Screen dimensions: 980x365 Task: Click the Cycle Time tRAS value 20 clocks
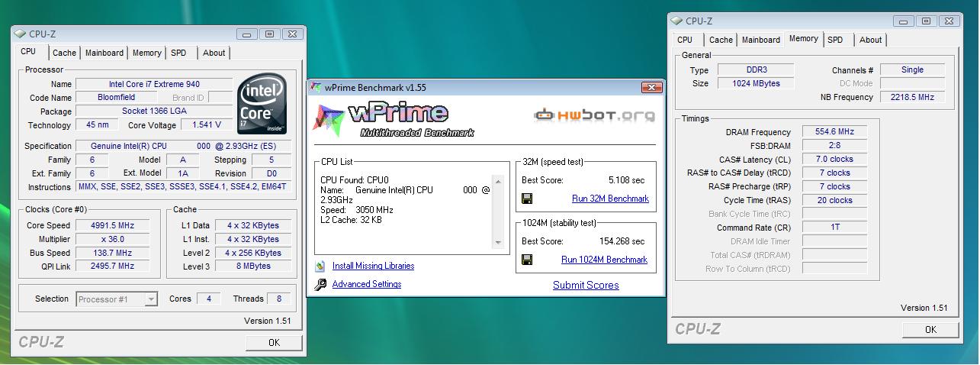click(834, 200)
